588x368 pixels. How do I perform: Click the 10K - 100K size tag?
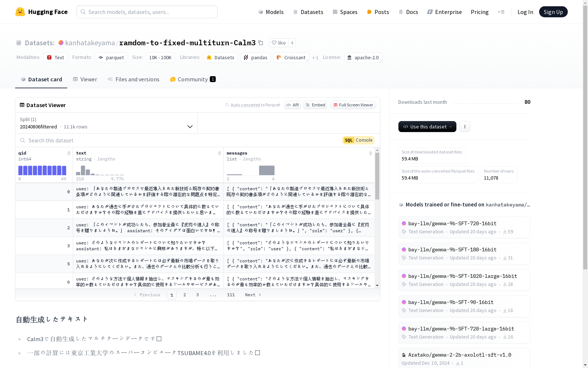[160, 57]
